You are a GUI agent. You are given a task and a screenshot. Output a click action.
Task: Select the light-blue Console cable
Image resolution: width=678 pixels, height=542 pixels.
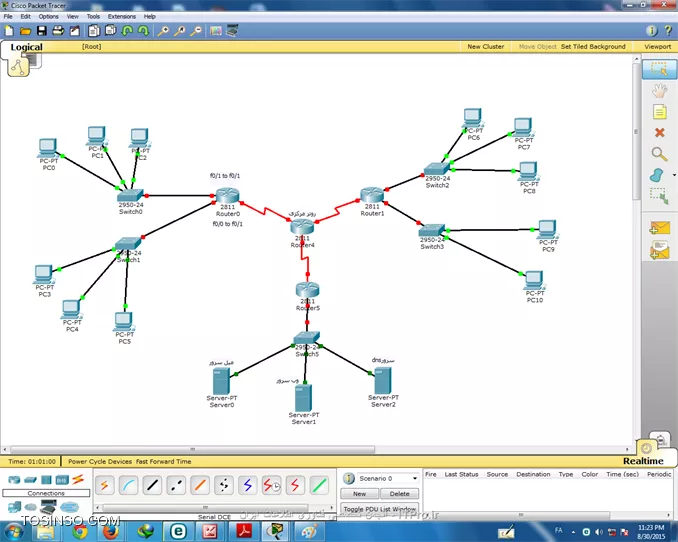tap(128, 485)
